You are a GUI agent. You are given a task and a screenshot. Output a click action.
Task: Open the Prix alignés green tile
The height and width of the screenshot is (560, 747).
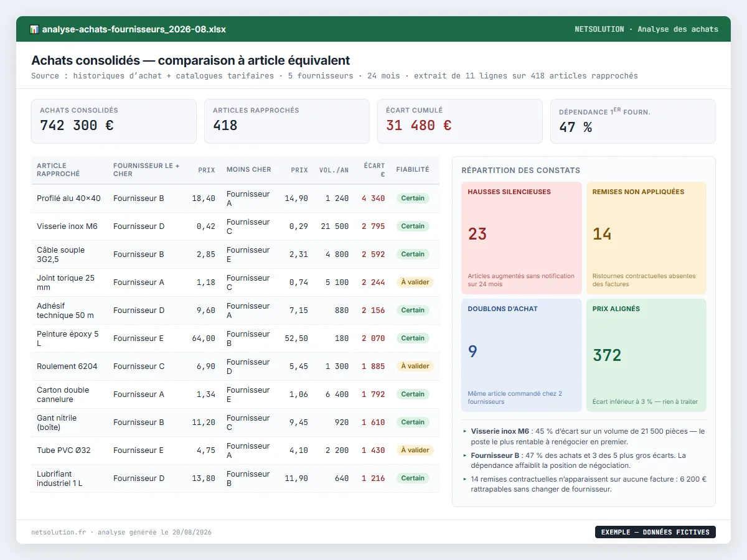[x=646, y=355]
